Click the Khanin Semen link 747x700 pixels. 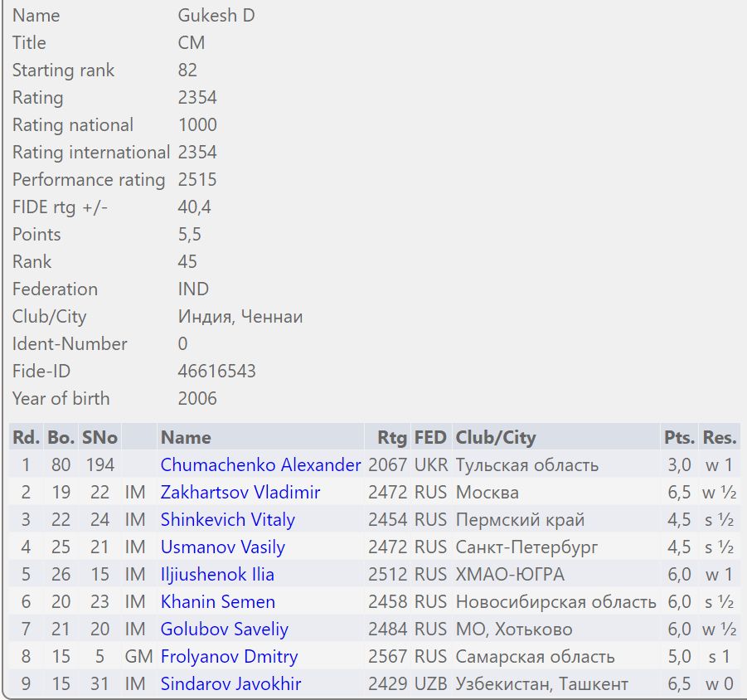[x=218, y=601]
